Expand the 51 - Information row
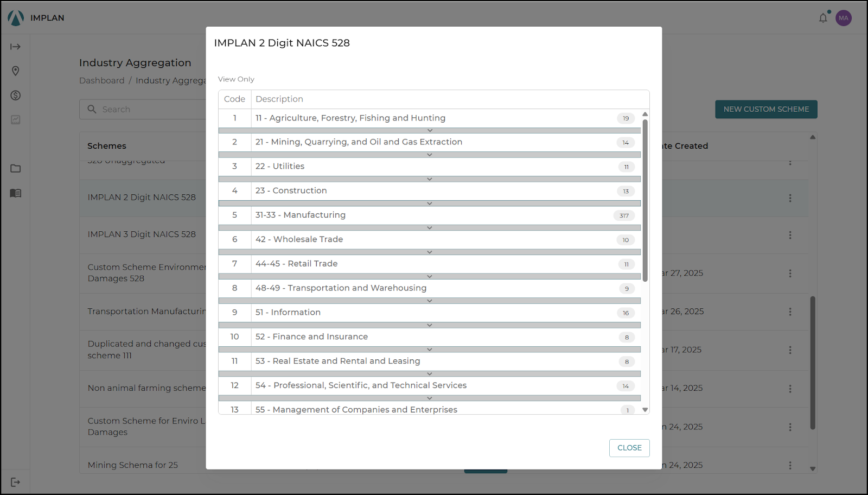This screenshot has width=868, height=495. click(x=430, y=325)
